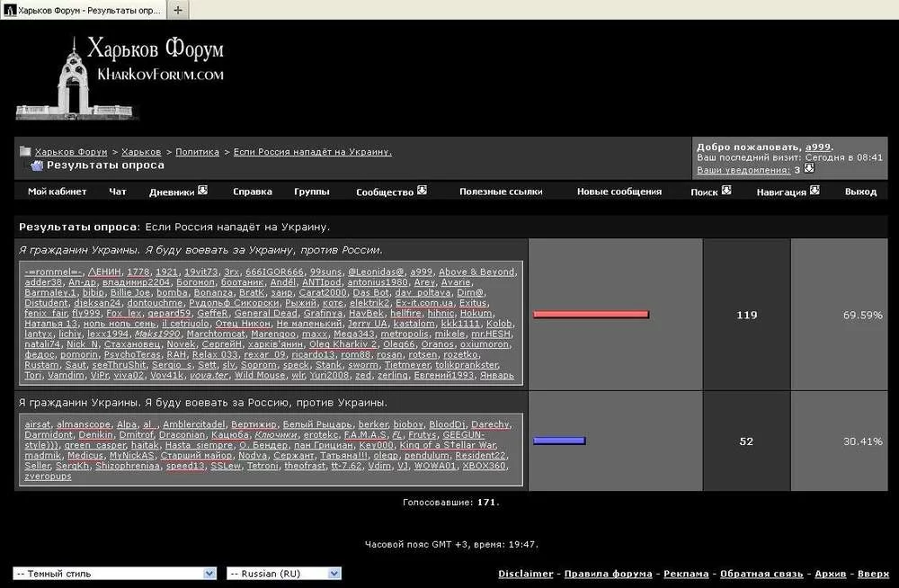Click the arrow icon next to Сообщество

click(x=422, y=191)
